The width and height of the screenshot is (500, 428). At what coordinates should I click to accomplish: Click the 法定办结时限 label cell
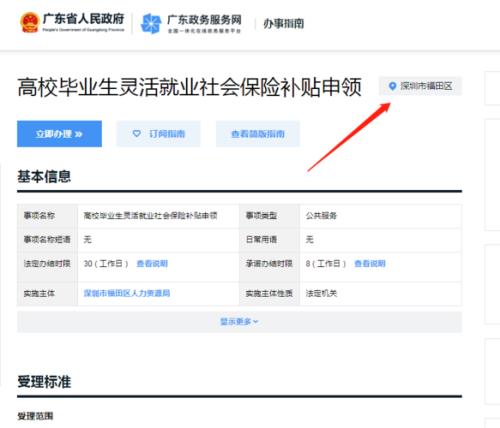tap(47, 267)
